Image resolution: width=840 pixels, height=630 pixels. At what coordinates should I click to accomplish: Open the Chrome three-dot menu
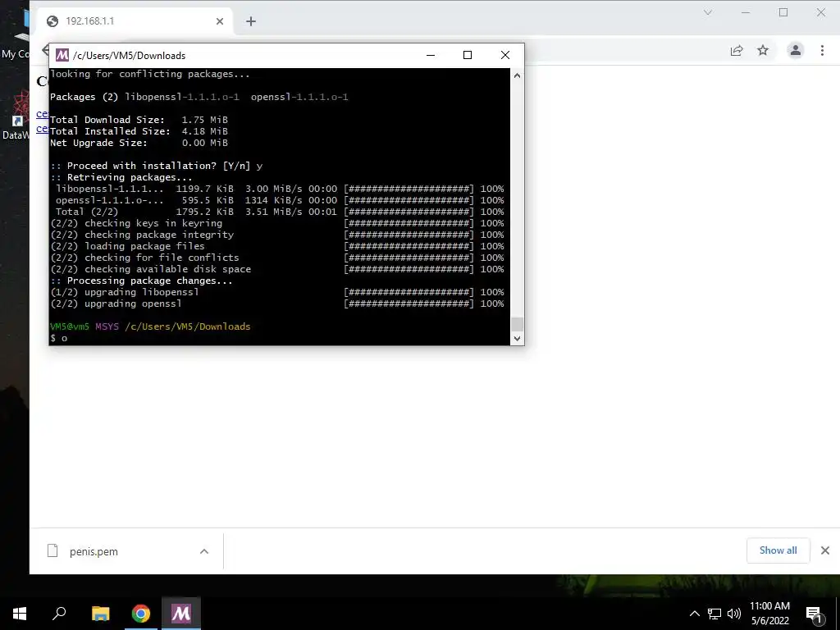822,50
